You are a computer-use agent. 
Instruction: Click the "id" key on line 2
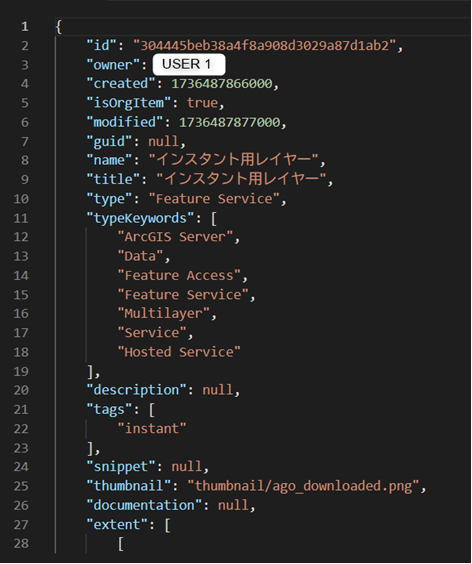point(101,46)
